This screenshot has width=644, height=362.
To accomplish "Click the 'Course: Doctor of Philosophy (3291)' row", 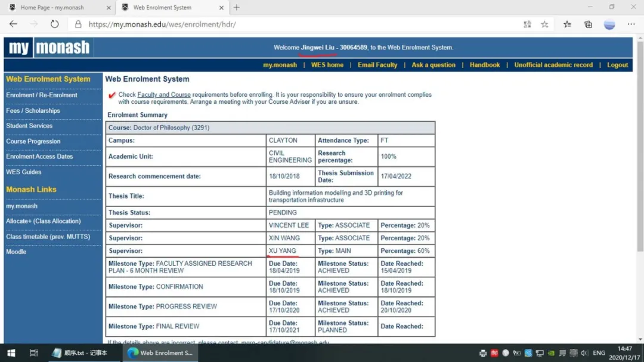I will 270,128.
